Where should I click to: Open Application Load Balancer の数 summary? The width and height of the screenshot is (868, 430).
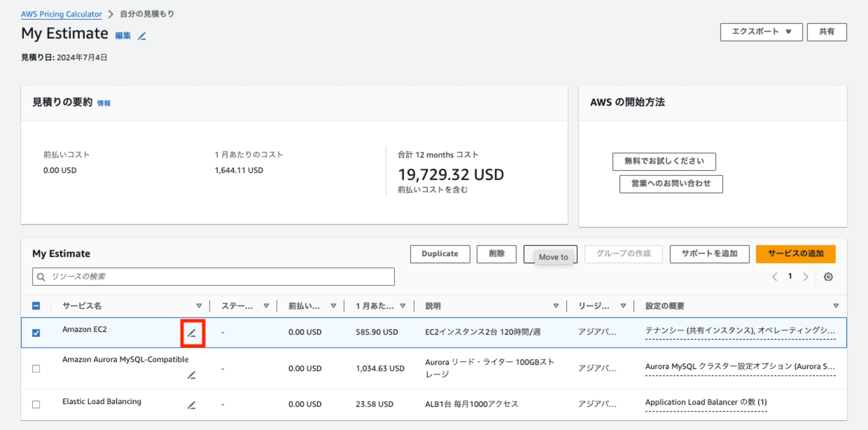tap(706, 403)
